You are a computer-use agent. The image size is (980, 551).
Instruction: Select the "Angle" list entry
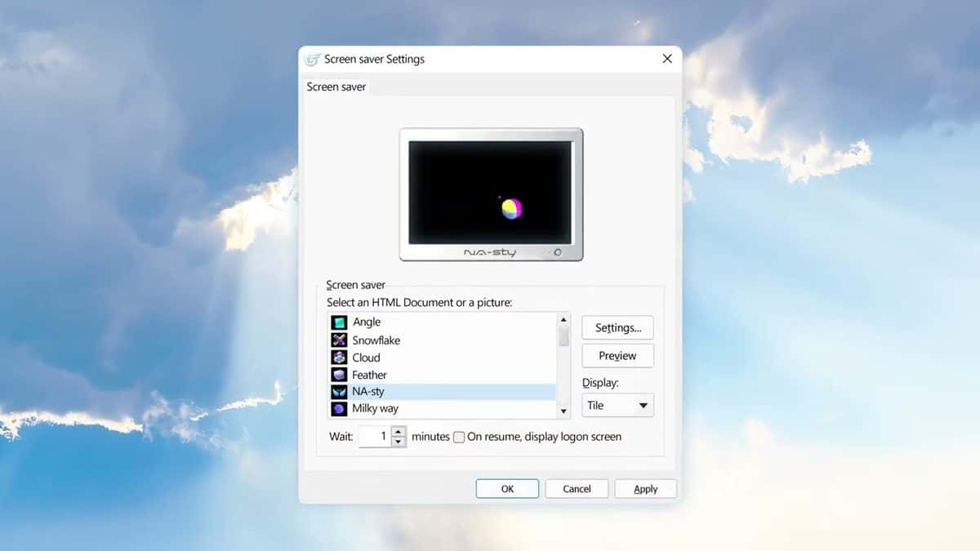441,322
